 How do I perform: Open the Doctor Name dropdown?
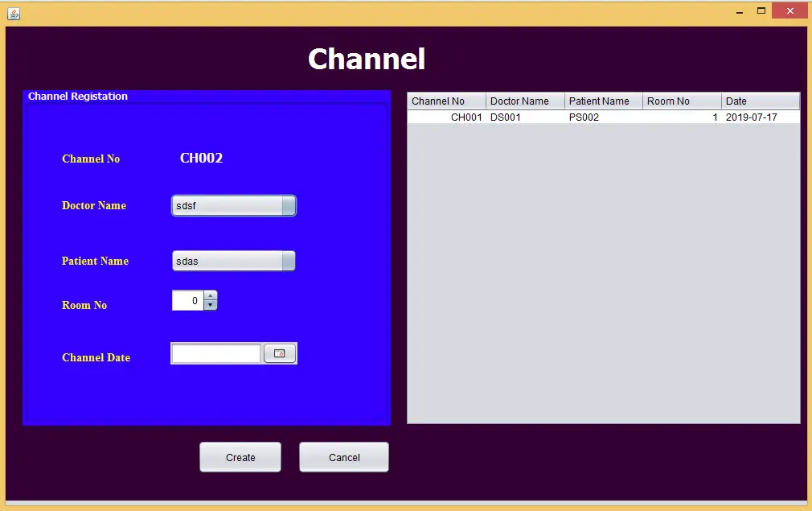coord(289,205)
